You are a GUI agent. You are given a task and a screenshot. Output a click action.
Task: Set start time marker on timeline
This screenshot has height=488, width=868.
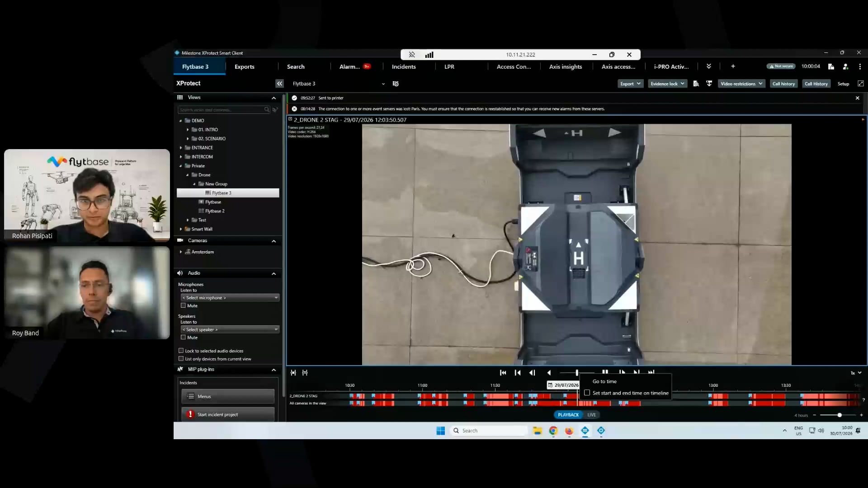pos(293,372)
